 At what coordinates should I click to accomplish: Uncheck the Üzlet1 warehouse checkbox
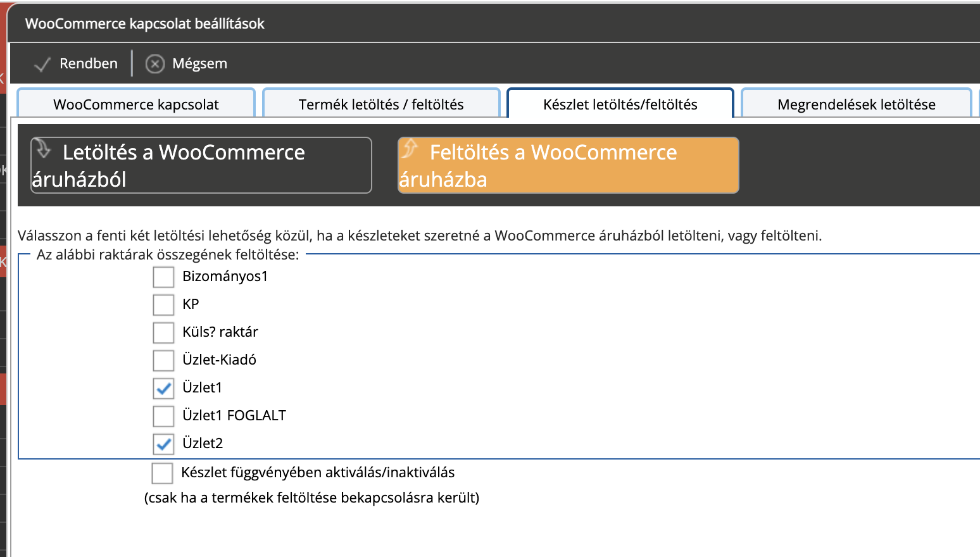coord(163,388)
